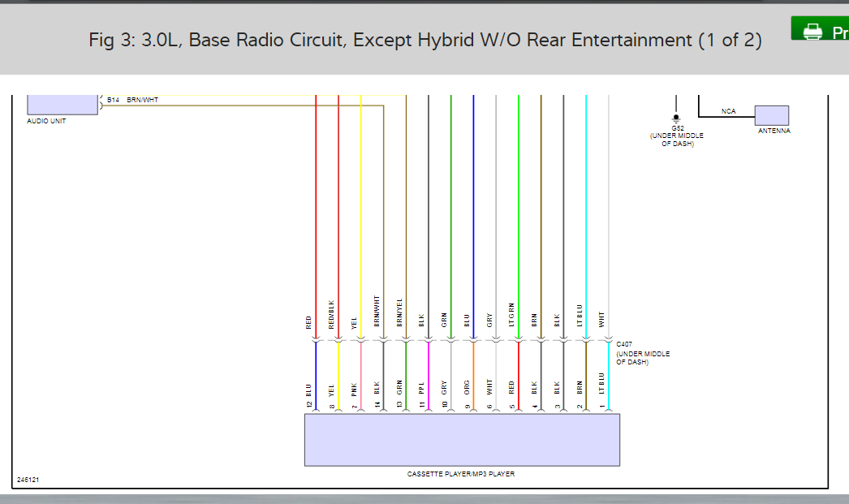This screenshot has height=504, width=849.
Task: Click the RED/BLK wire label
Action: 331,315
